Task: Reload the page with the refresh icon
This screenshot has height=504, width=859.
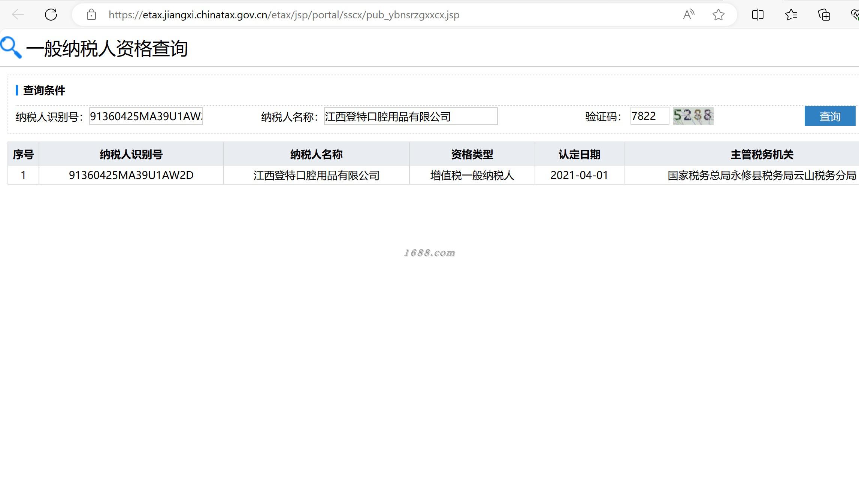Action: (51, 15)
